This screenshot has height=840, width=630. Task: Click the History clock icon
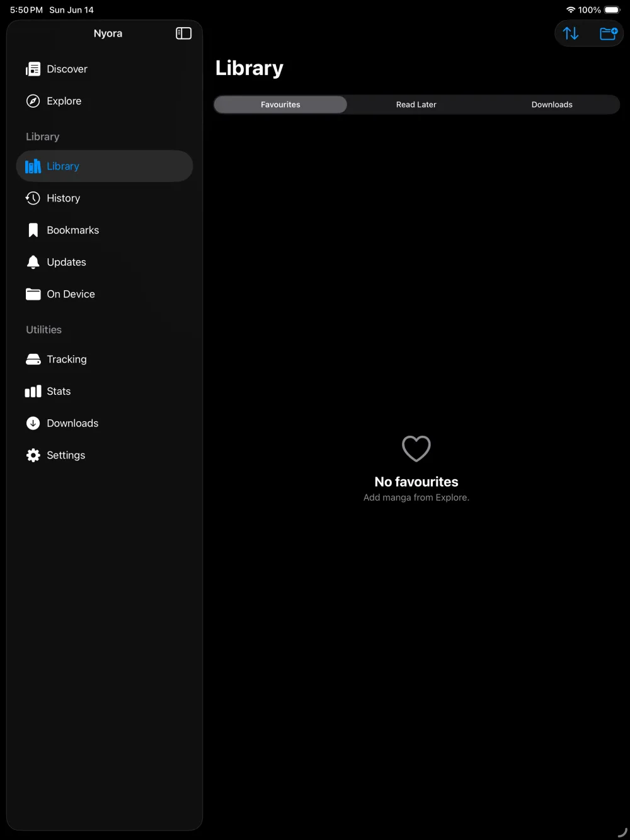33,198
